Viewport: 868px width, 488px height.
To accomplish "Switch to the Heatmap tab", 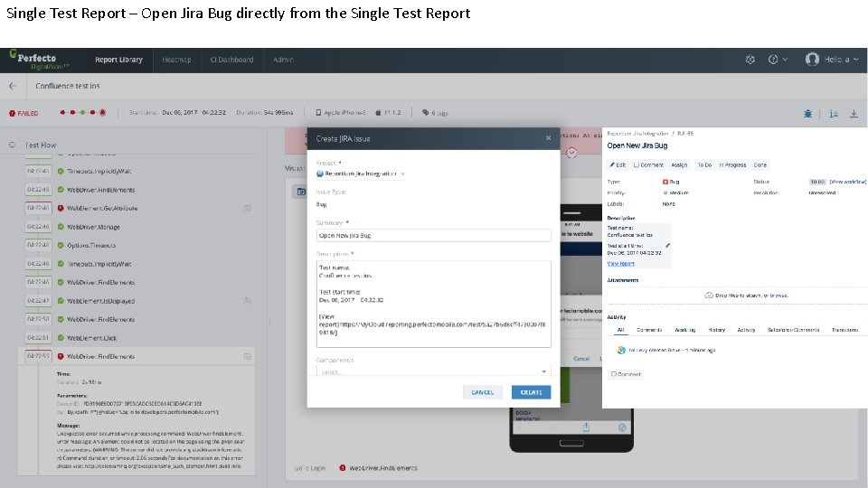I will tap(176, 60).
